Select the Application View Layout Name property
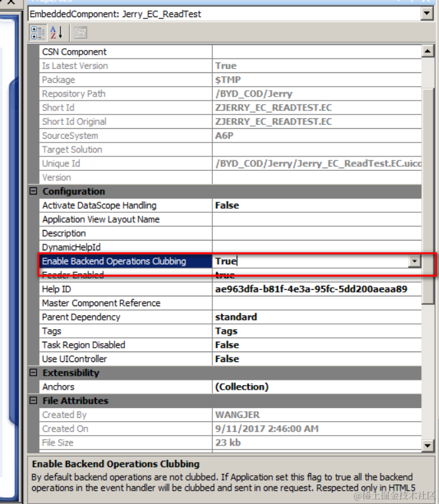439x504 pixels. point(126,219)
